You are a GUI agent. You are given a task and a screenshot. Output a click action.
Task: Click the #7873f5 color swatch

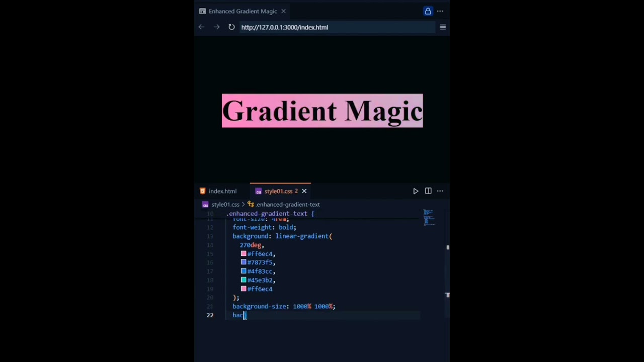[x=244, y=262]
